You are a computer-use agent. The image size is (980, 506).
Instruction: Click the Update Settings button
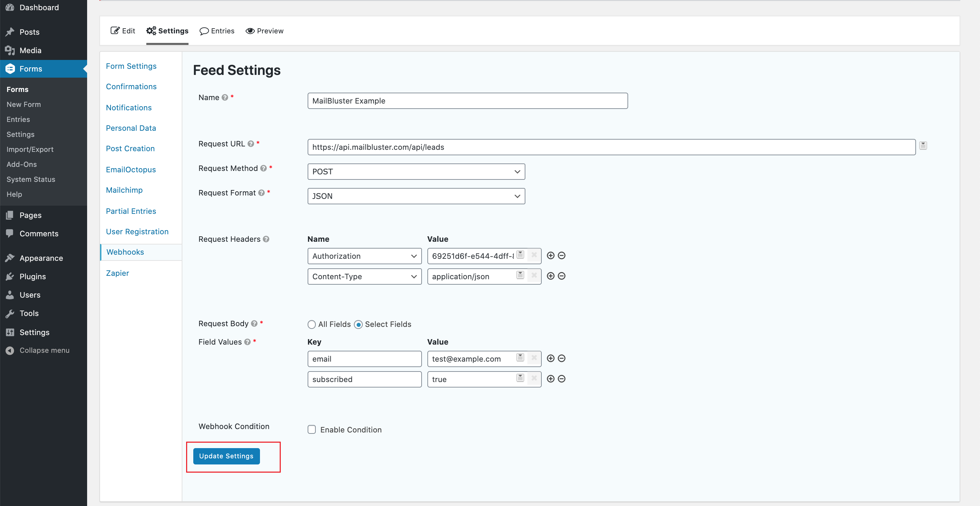[x=226, y=456]
